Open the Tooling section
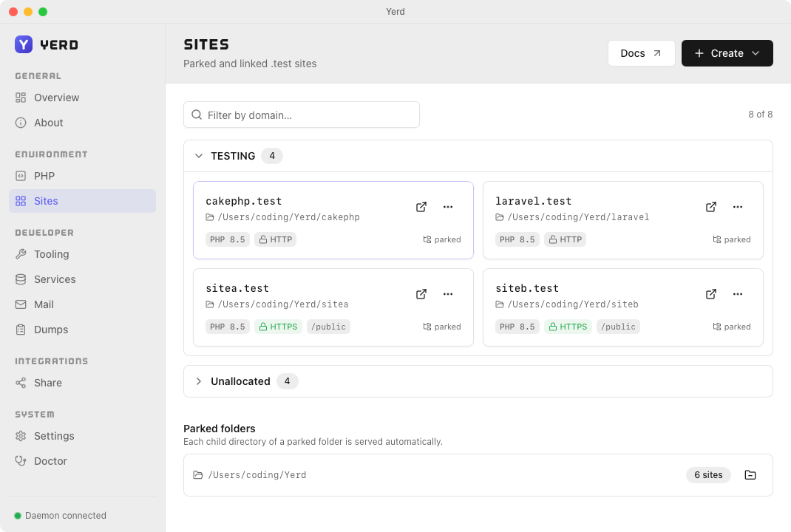 [82, 254]
